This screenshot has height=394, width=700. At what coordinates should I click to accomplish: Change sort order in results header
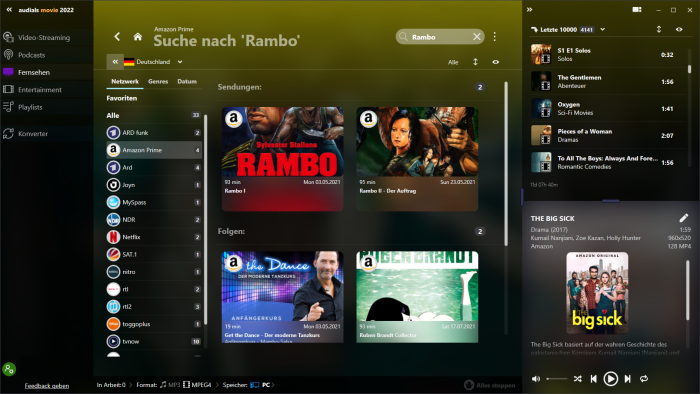point(475,62)
